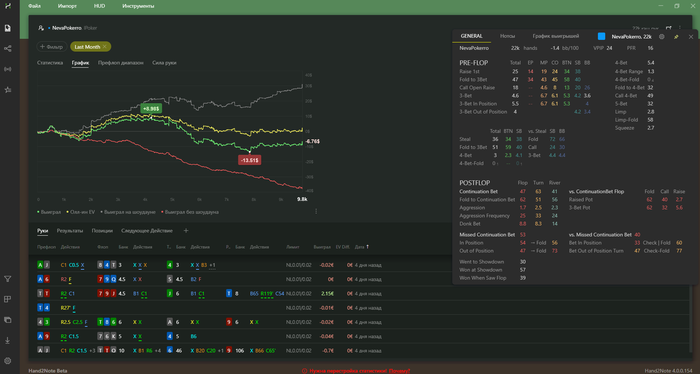Image resolution: width=700 pixels, height=374 pixels.
Task: Sort hands by Лимит column
Action: click(292, 247)
